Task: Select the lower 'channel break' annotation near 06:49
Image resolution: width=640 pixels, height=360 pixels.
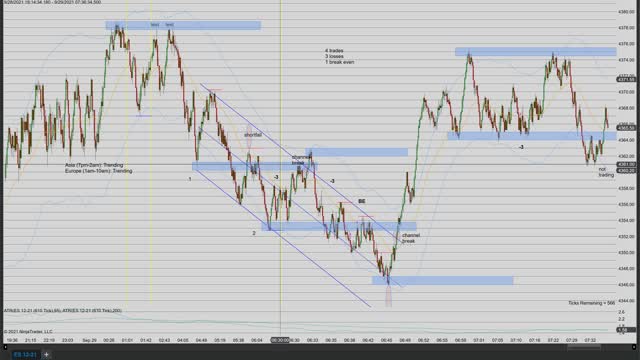Action: click(x=411, y=238)
